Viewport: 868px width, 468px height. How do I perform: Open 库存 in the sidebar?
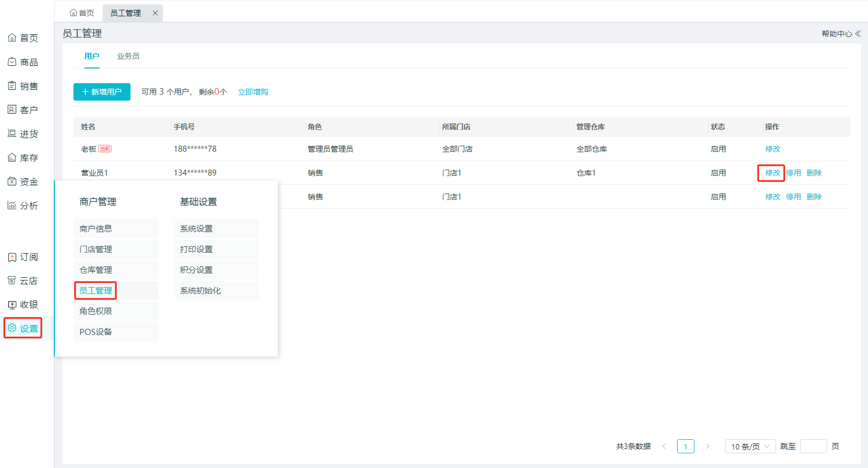(x=23, y=158)
